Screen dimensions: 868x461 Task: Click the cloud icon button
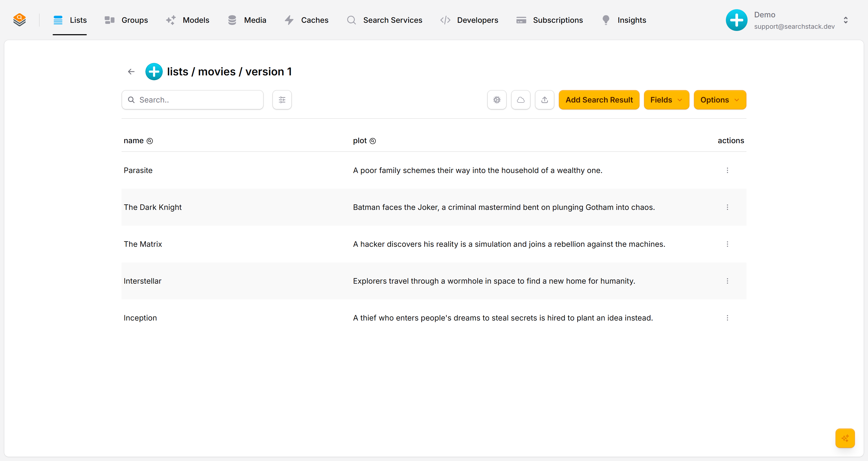tap(521, 100)
